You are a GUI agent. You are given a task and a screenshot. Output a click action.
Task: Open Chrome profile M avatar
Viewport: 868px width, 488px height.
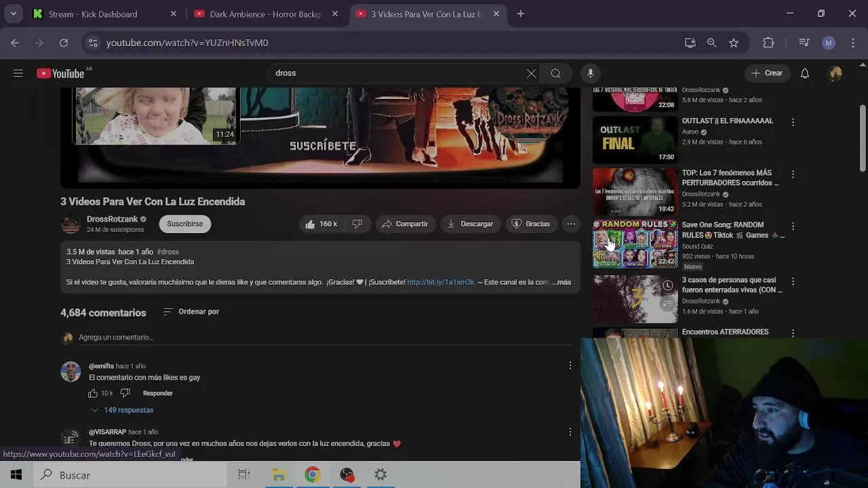click(x=829, y=43)
